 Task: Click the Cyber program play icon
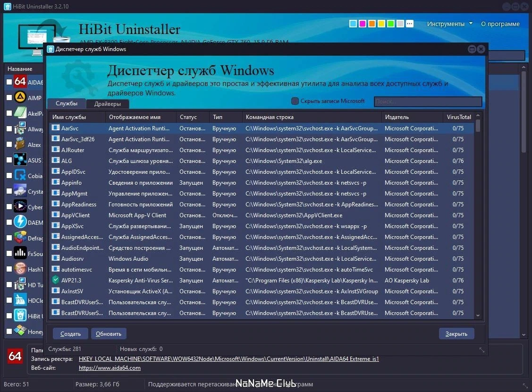tap(20, 207)
